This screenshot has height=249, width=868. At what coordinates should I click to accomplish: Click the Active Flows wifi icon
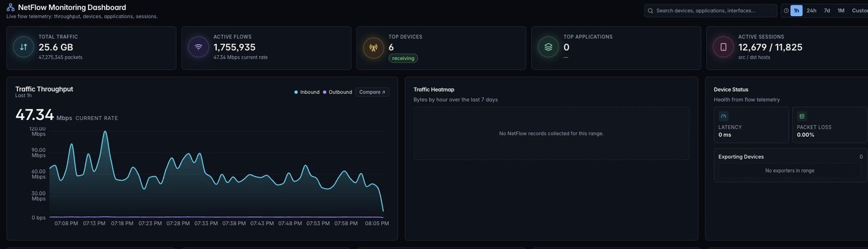tap(198, 47)
